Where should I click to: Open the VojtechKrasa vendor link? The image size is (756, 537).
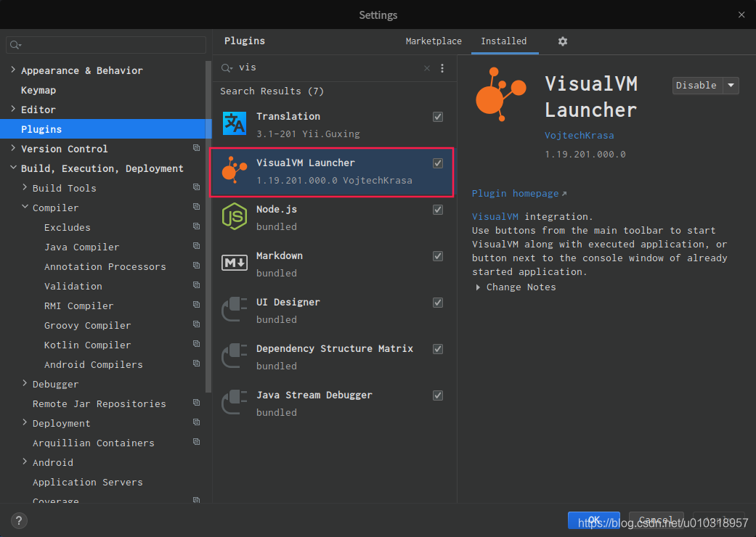(579, 135)
